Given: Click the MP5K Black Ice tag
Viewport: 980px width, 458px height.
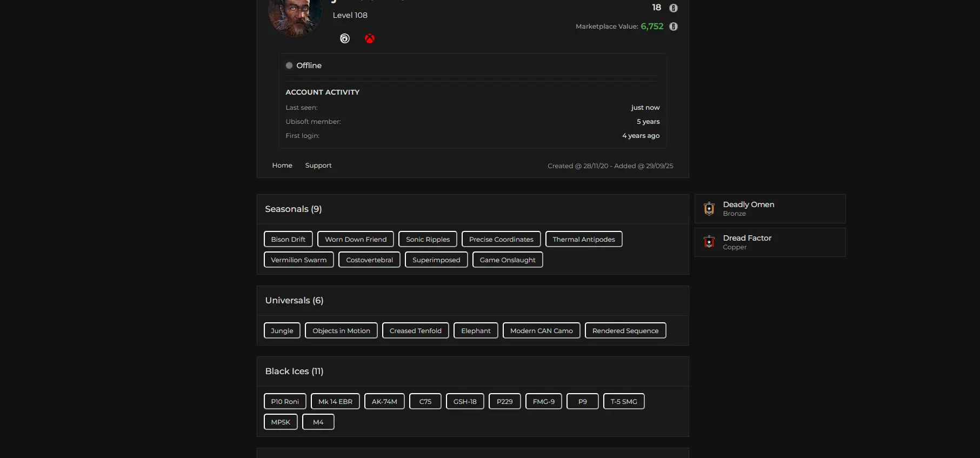Looking at the screenshot, I should pos(281,422).
